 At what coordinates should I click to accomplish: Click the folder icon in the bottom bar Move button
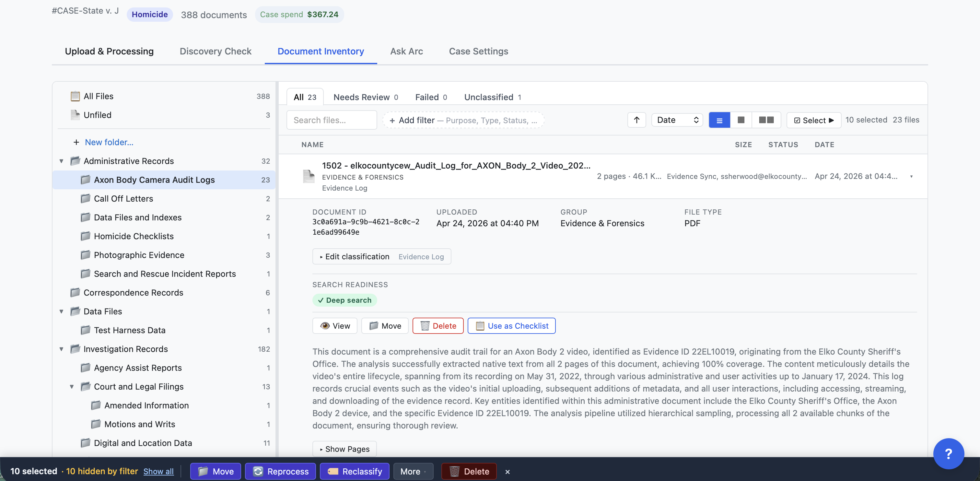[203, 472]
